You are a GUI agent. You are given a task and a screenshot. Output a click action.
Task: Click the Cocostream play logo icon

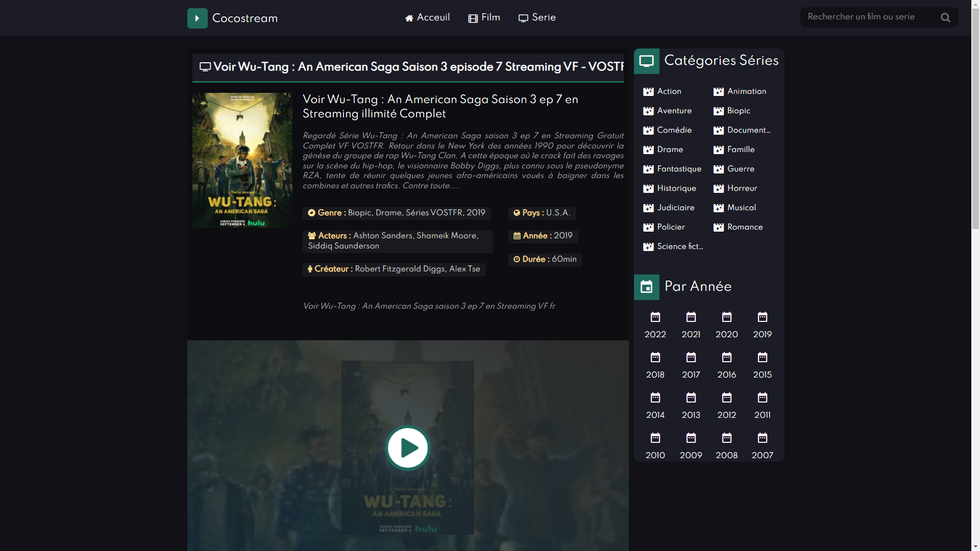pos(197,18)
